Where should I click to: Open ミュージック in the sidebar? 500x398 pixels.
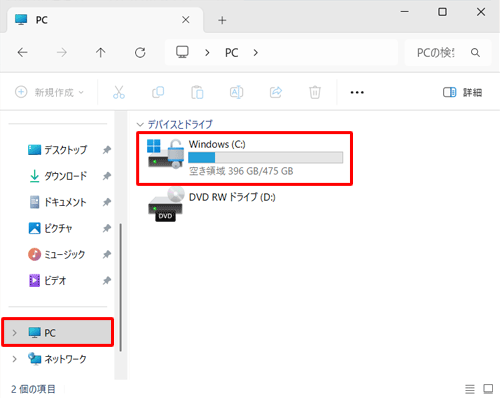point(57,254)
